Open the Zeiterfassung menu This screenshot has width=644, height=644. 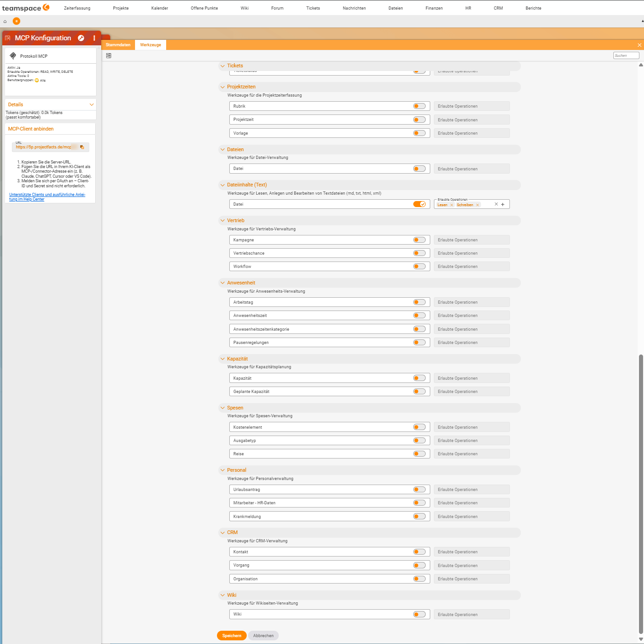[x=77, y=8]
